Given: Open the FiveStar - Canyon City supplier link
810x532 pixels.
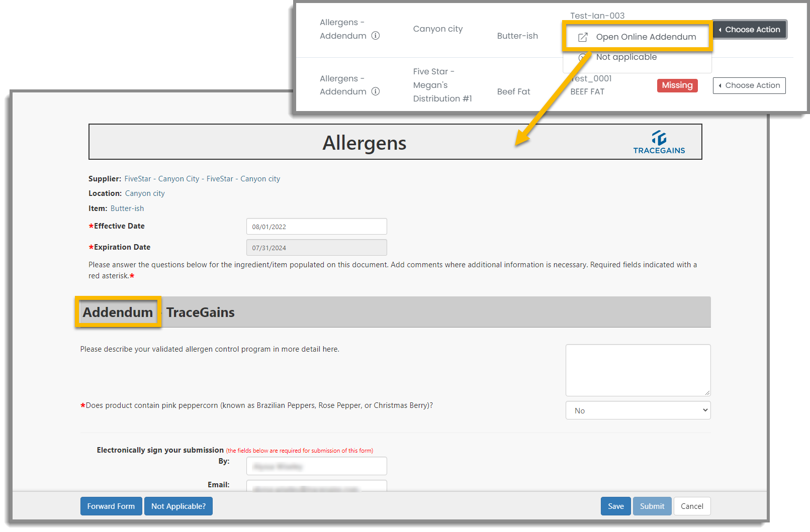Looking at the screenshot, I should pos(202,179).
